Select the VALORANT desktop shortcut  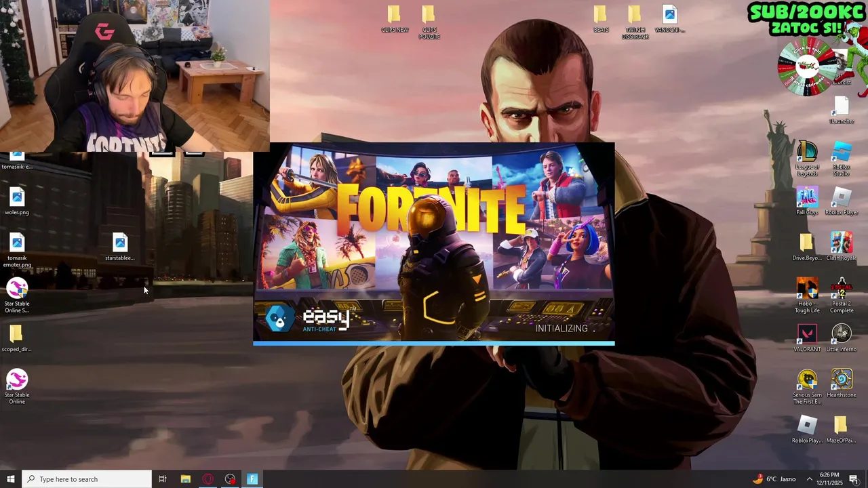(807, 338)
